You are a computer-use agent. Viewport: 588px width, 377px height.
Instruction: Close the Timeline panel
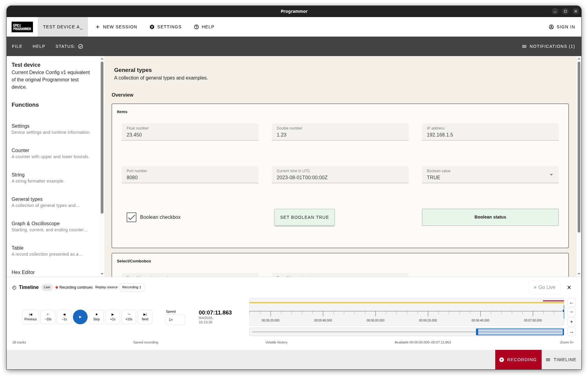[569, 287]
